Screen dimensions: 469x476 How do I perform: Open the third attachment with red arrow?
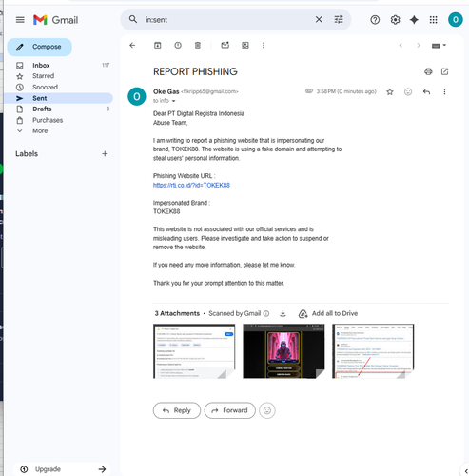(373, 351)
